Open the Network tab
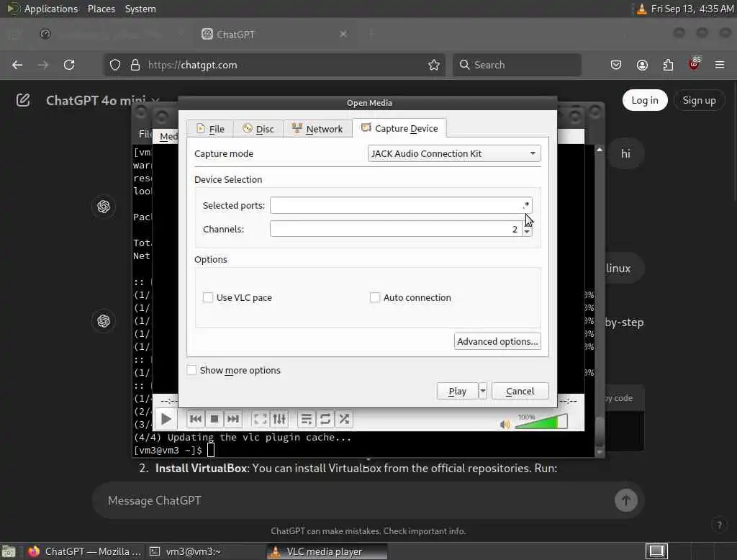Viewport: 737px width, 560px height. (317, 129)
